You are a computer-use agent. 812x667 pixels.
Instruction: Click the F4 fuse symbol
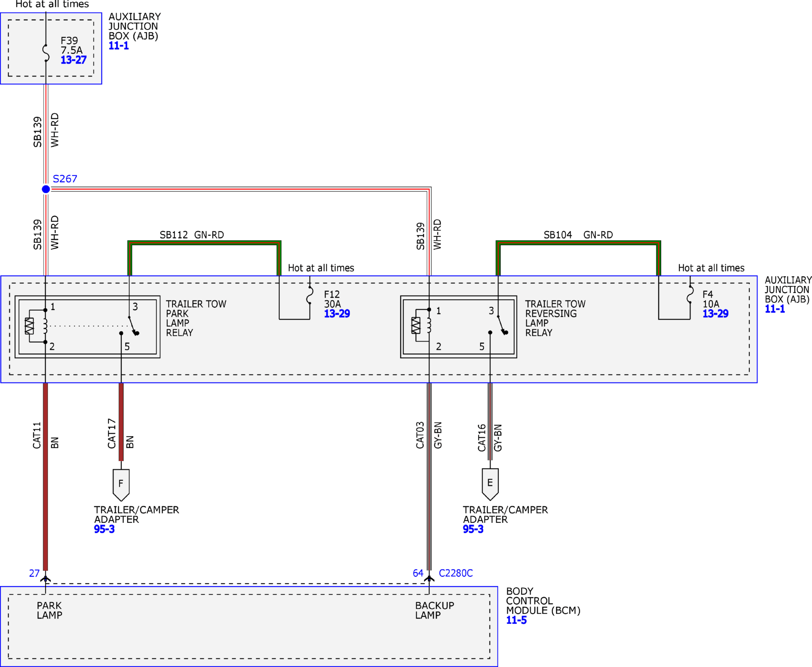pos(690,295)
